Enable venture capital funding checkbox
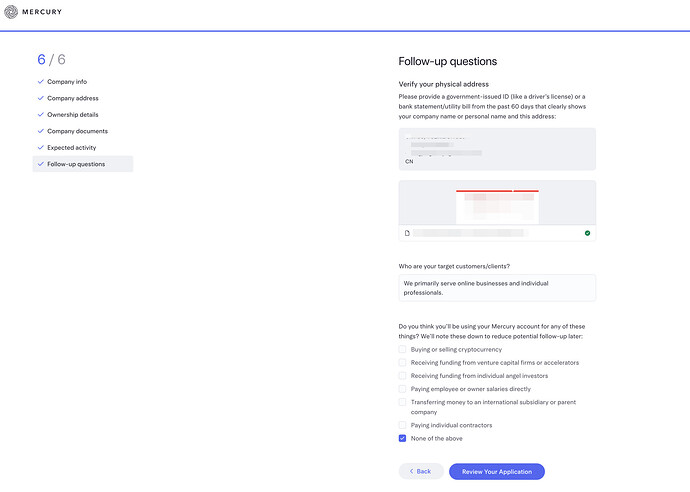Image resolution: width=690 pixels, height=492 pixels. [402, 363]
